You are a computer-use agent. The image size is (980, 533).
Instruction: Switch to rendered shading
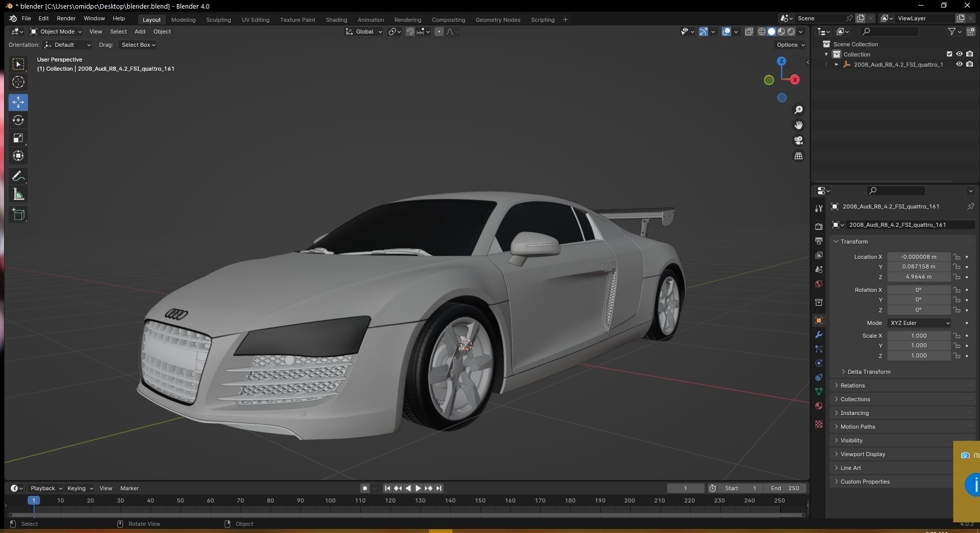tap(791, 32)
